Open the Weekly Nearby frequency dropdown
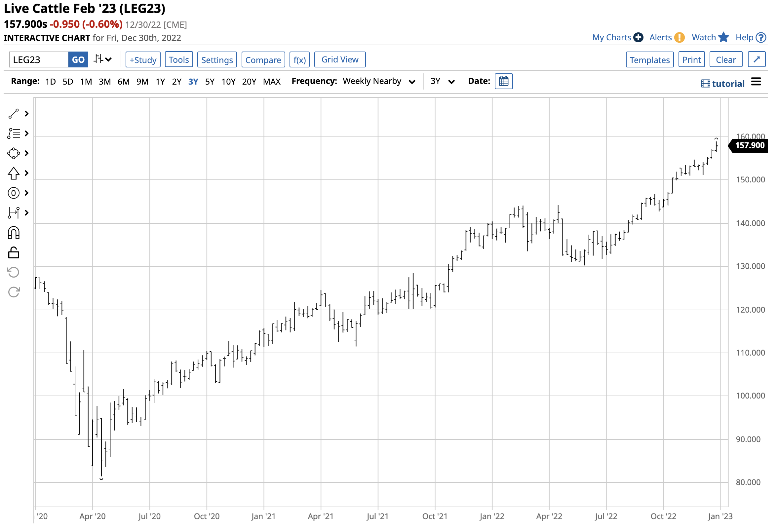 [x=379, y=81]
